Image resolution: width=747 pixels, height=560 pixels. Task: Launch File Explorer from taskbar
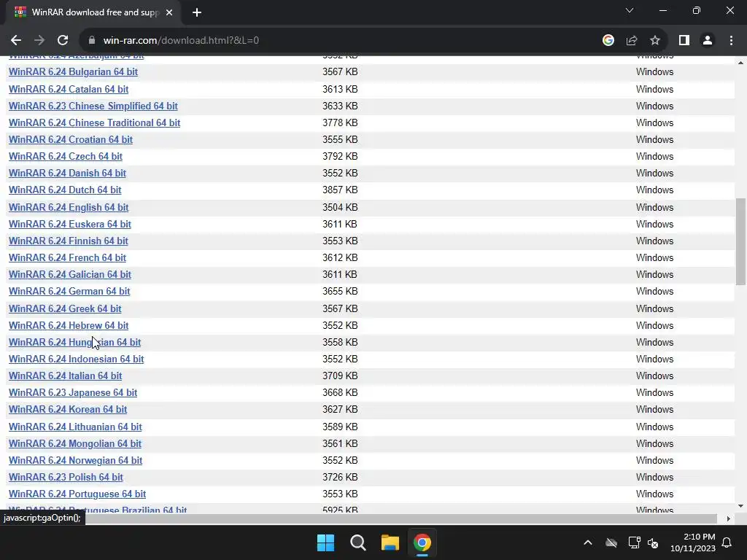(390, 542)
